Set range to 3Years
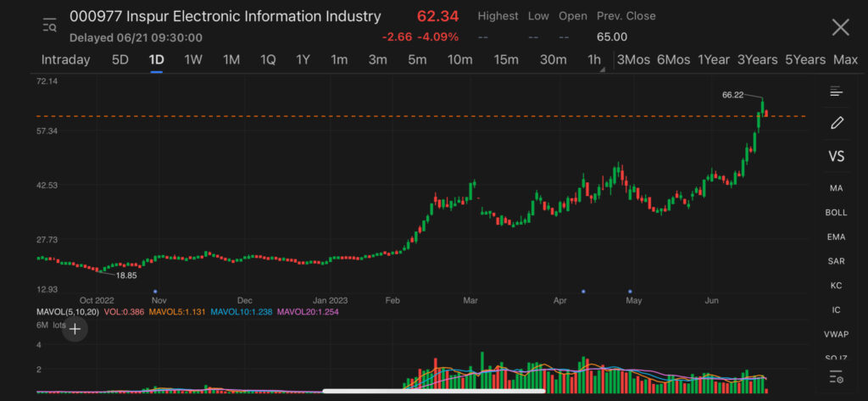This screenshot has height=401, width=868. click(757, 60)
